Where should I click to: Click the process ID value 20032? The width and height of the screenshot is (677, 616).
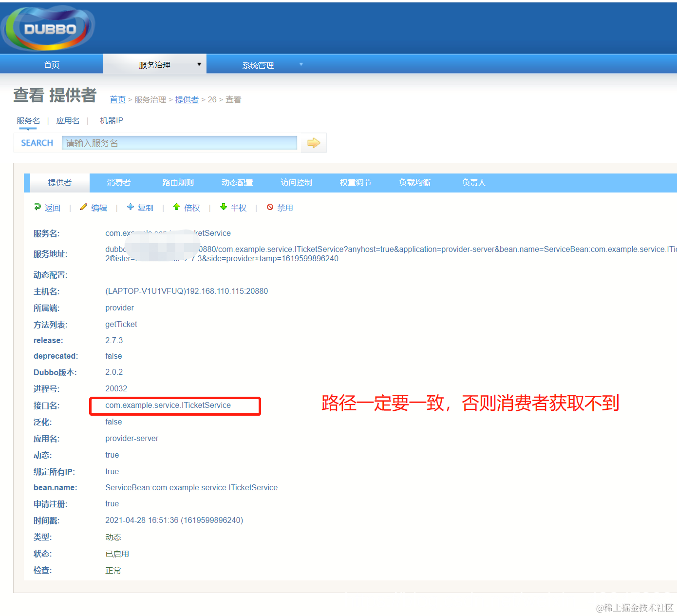116,388
